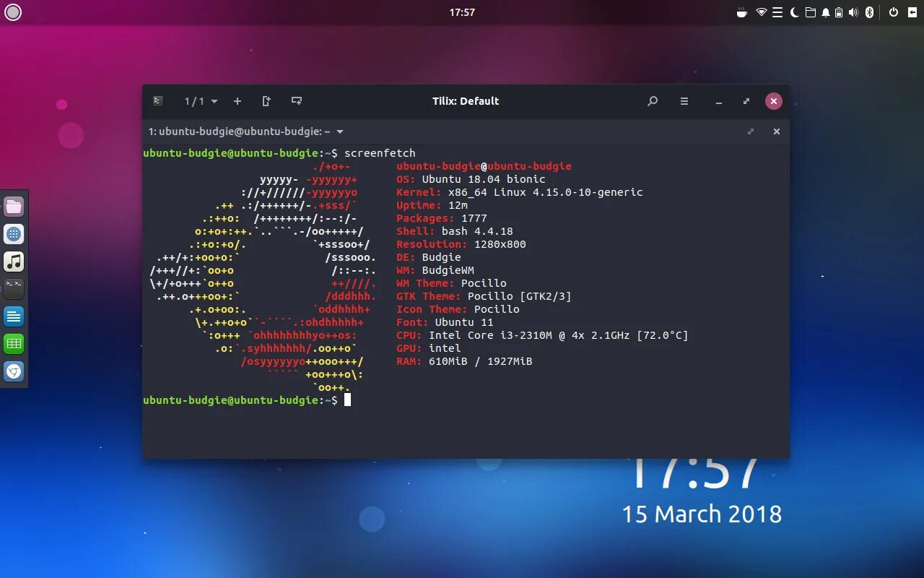Viewport: 924px width, 578px height.
Task: Click the GTK Theme: Pocillo [GTK2/3] line
Action: (484, 296)
